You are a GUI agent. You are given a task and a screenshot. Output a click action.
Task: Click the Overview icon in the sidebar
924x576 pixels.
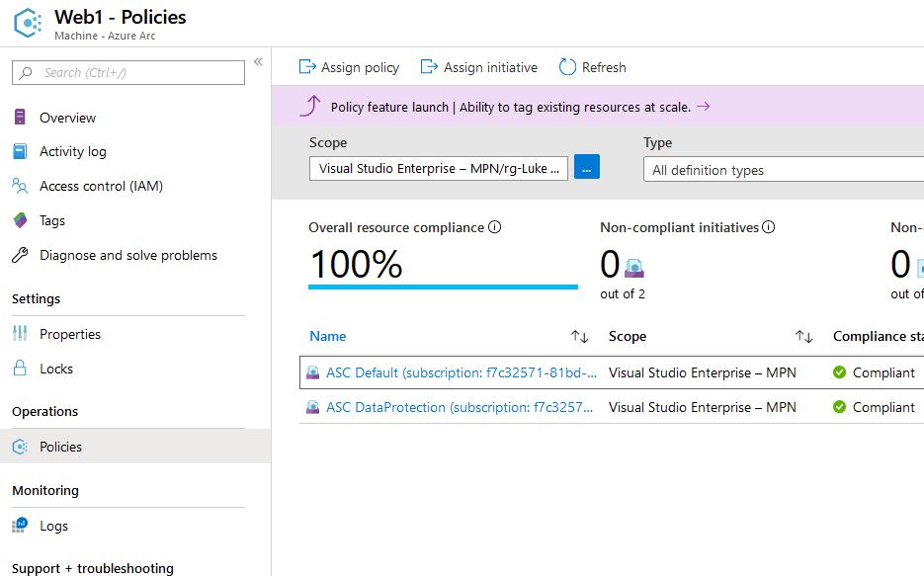point(20,118)
